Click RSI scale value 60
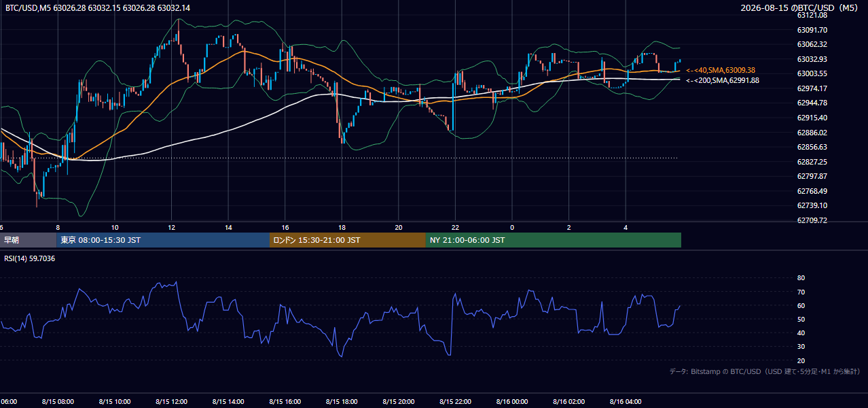 click(801, 305)
